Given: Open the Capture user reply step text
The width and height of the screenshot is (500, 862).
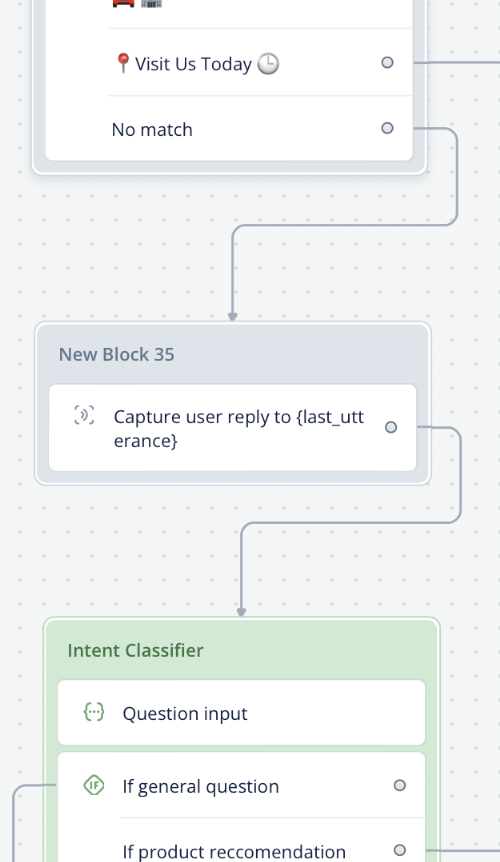Looking at the screenshot, I should pos(238,428).
